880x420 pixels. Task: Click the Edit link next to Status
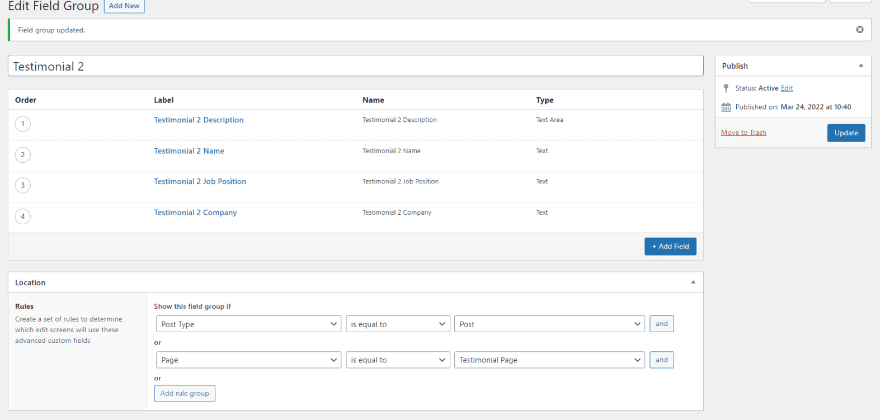pos(787,88)
